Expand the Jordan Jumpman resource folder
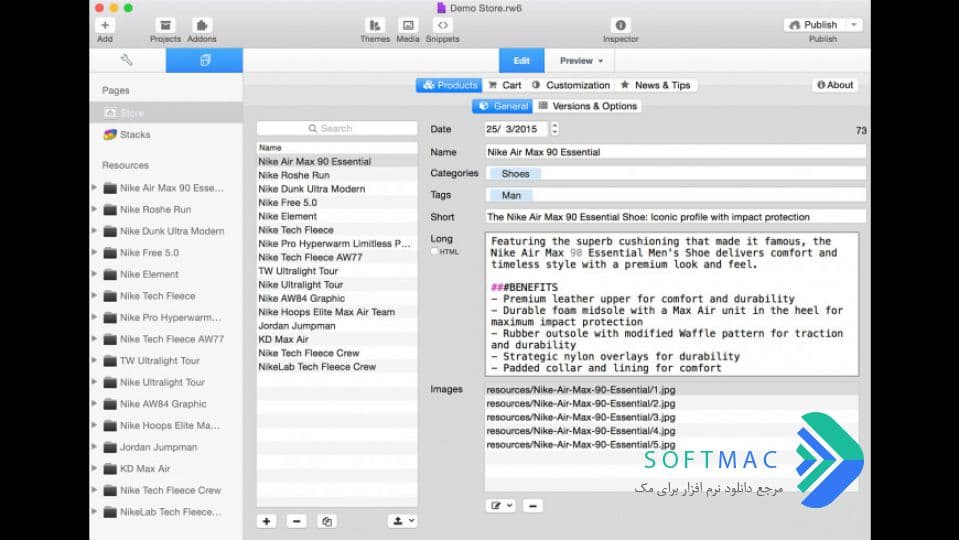Viewport: 959px width, 540px height. pos(94,446)
